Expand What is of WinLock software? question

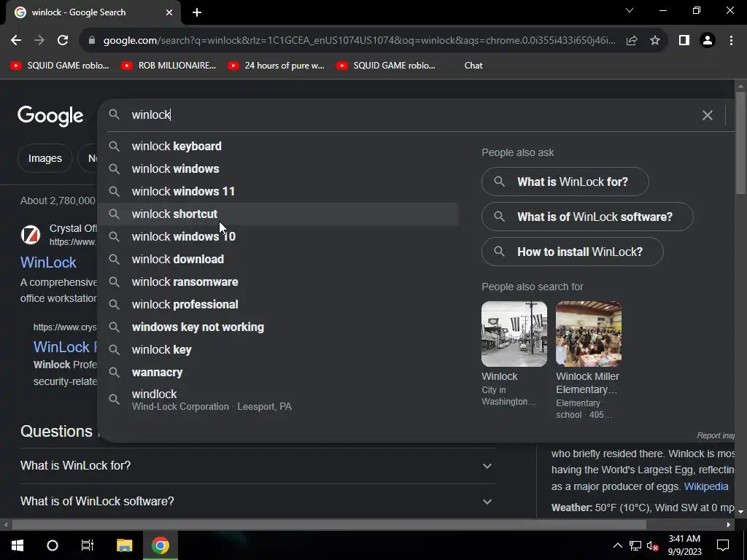click(258, 502)
